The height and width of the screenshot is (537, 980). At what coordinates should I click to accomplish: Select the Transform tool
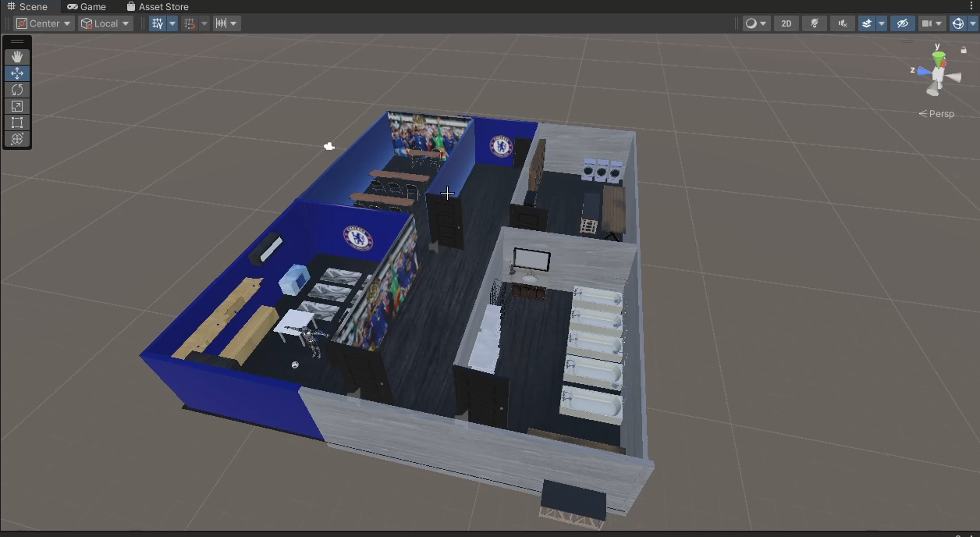tap(17, 139)
